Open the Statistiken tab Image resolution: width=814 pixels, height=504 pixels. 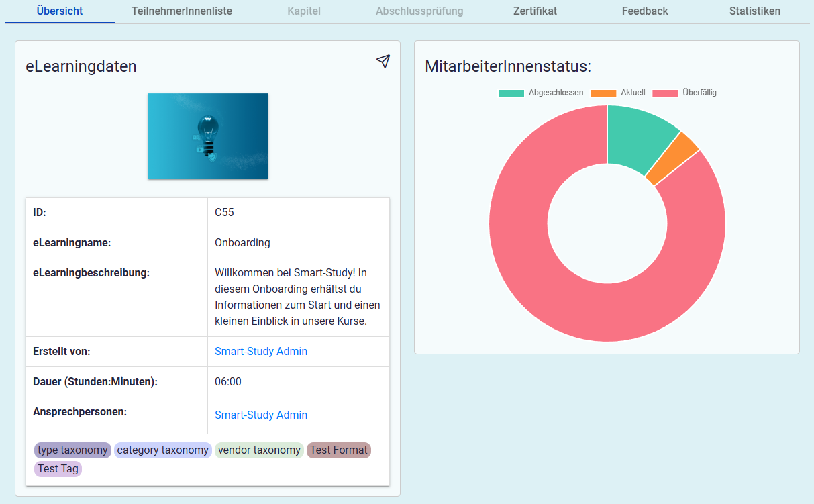click(755, 11)
